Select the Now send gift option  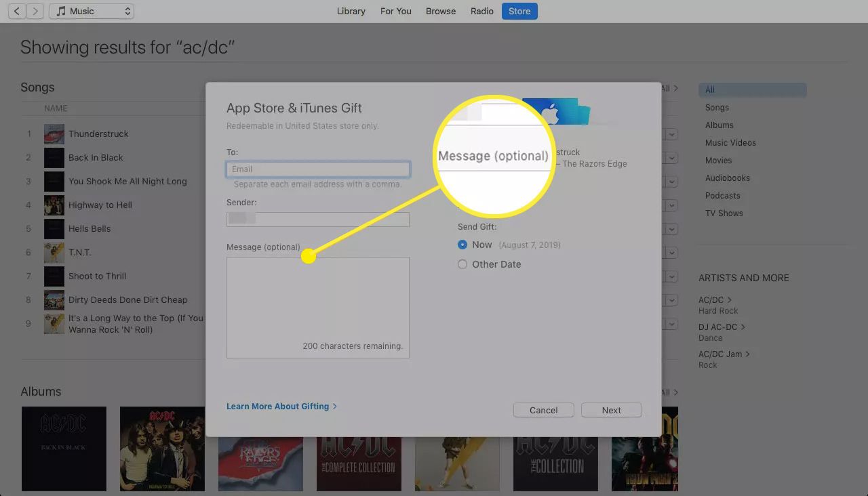tap(462, 245)
